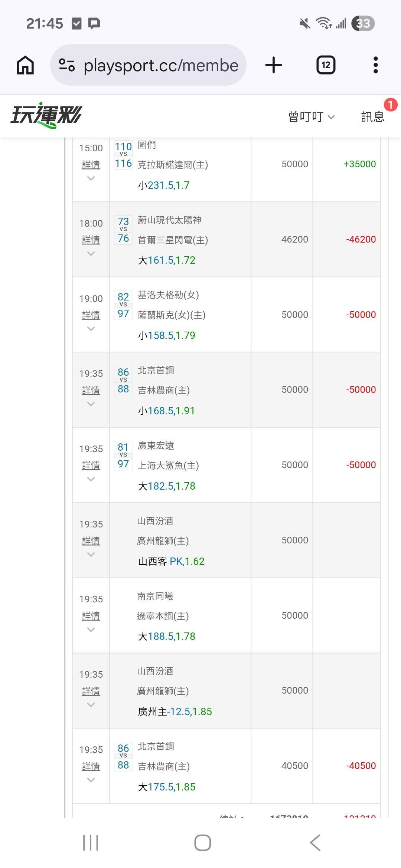
Task: Expand details chevron for 19:00 game
Action: pyautogui.click(x=91, y=329)
